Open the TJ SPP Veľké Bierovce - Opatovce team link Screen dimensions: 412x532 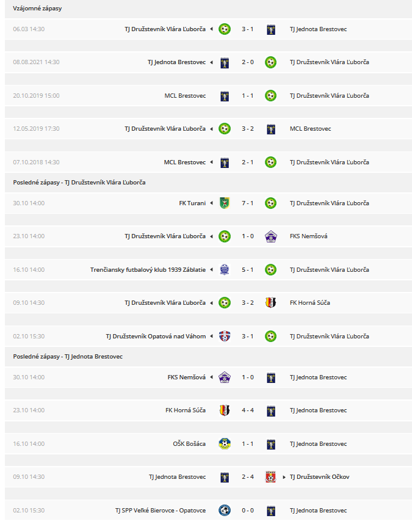point(161,510)
